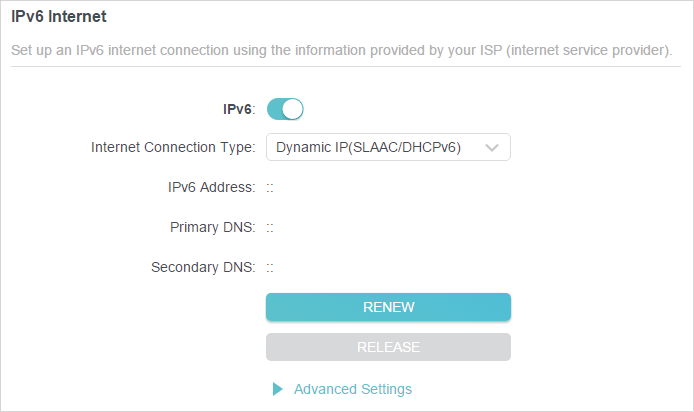Toggle the IPv6 switch off

(x=285, y=109)
